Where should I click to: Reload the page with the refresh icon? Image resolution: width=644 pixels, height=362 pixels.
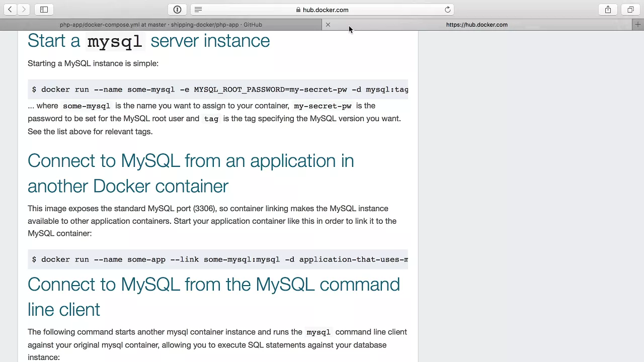point(448,10)
